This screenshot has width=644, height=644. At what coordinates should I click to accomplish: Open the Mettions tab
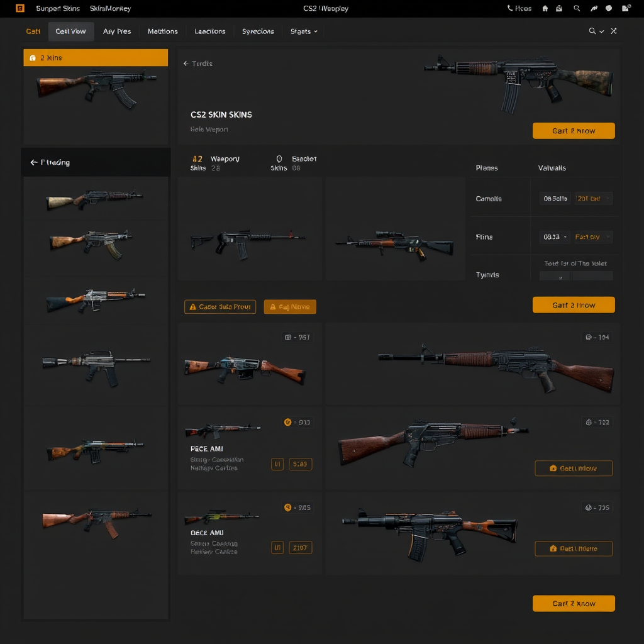pos(163,31)
